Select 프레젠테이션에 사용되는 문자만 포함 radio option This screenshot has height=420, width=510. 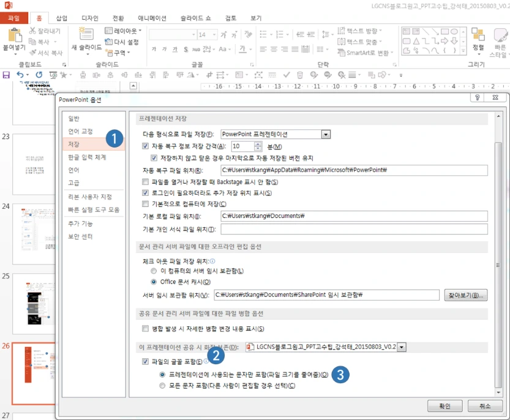[162, 375]
